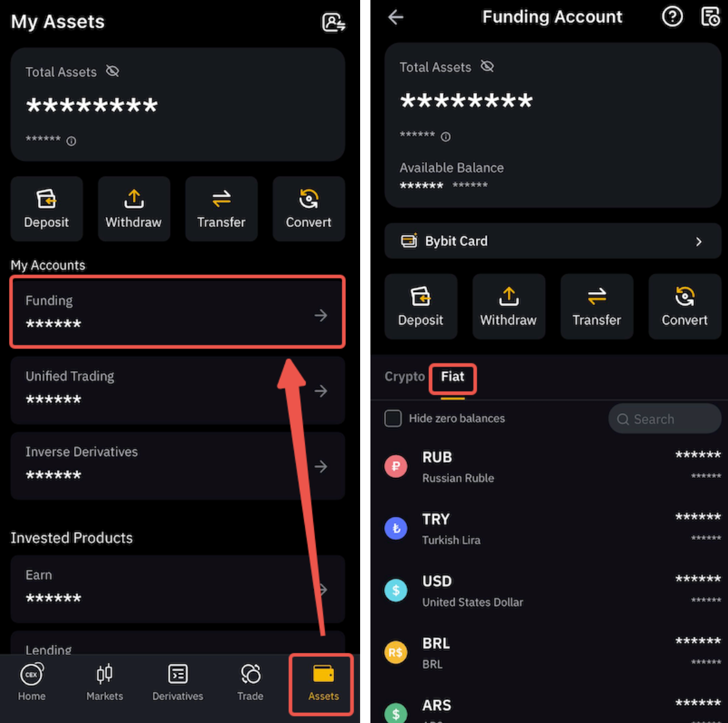Viewport: 728px width, 723px height.
Task: Open the Inverse Derivatives account arrow
Action: click(320, 467)
